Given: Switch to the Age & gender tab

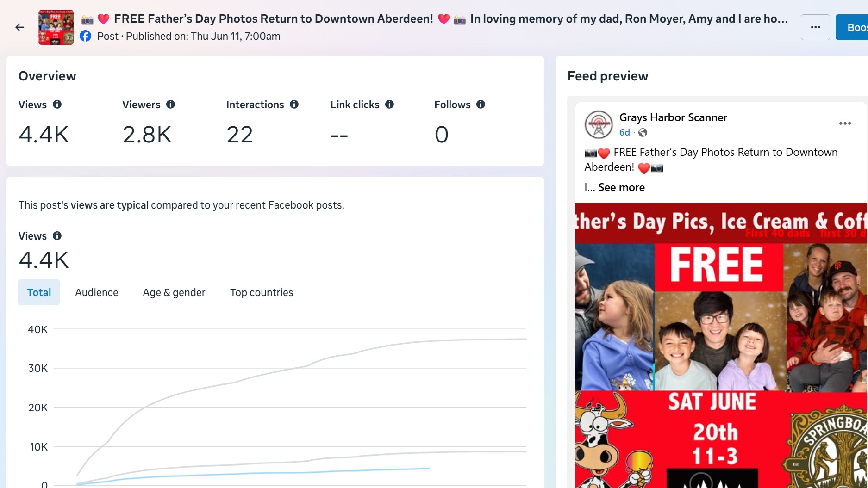Looking at the screenshot, I should (x=174, y=292).
